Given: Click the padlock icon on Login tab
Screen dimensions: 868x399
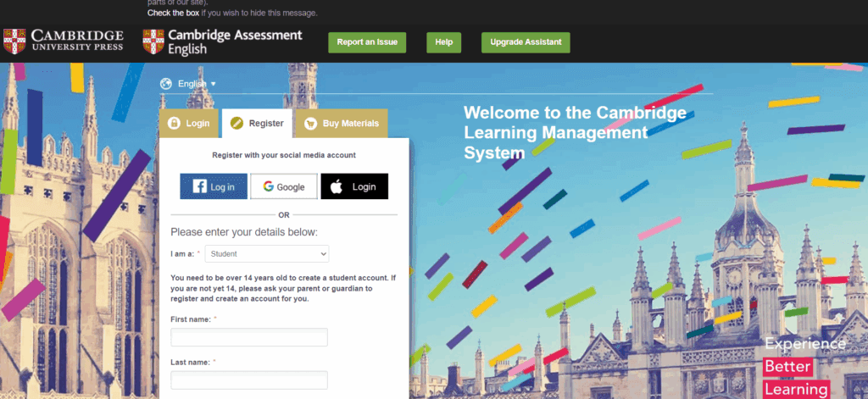Looking at the screenshot, I should 174,124.
